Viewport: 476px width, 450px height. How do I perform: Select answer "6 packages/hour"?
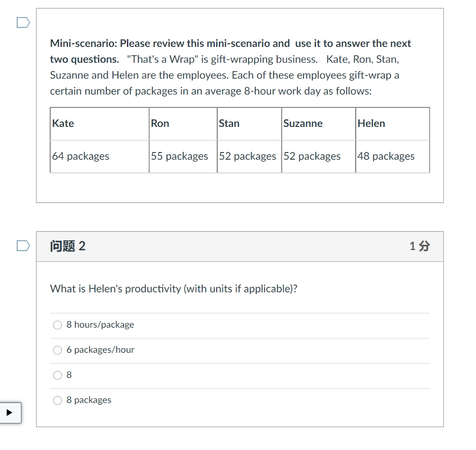coord(57,350)
